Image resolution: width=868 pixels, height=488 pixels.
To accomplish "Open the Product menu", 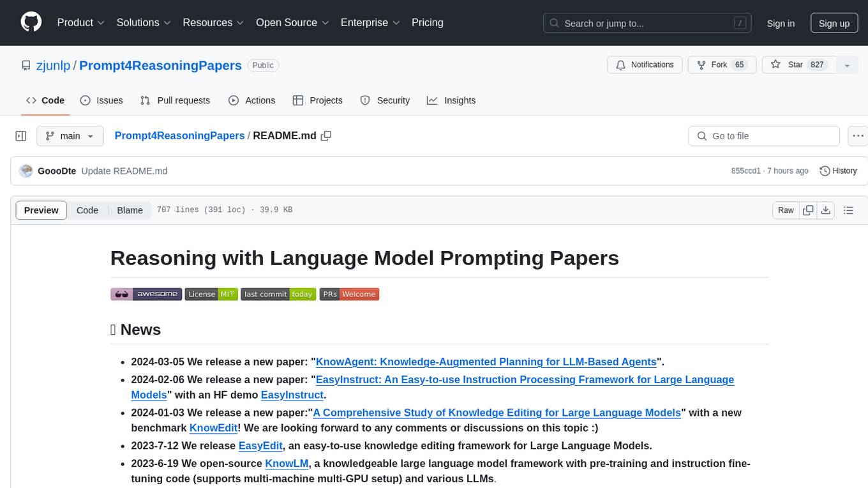I will point(81,22).
